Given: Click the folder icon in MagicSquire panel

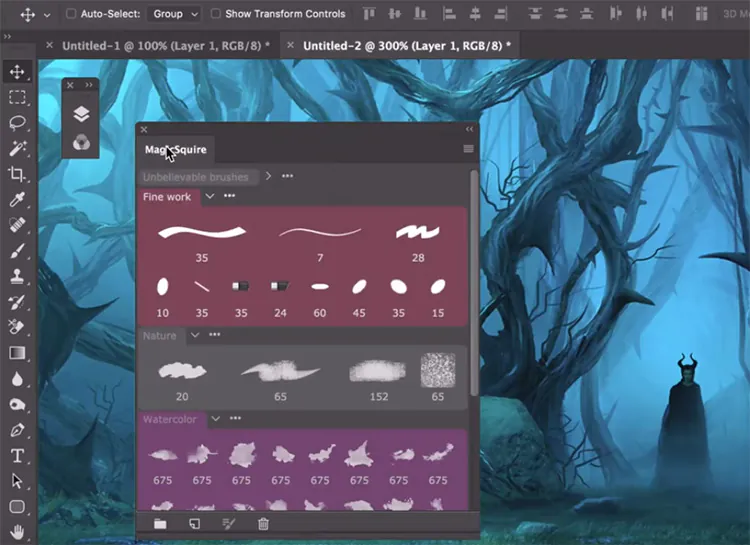Looking at the screenshot, I should [160, 524].
